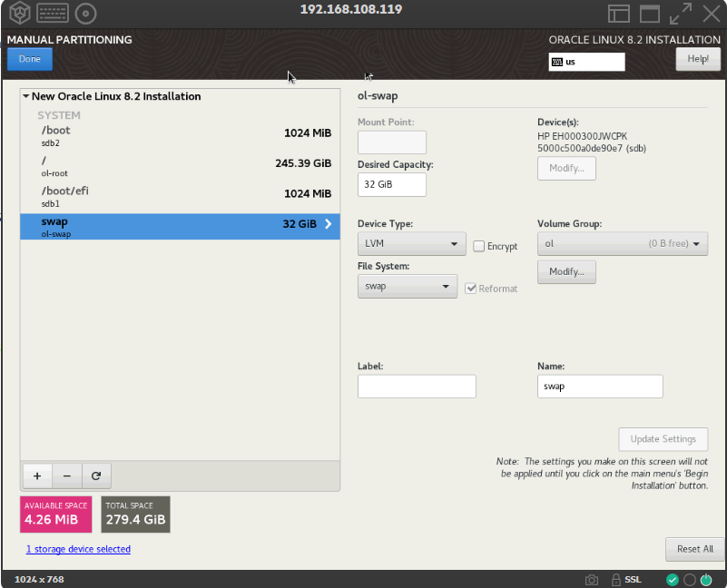Open the virtual media disc icon

coord(86,14)
